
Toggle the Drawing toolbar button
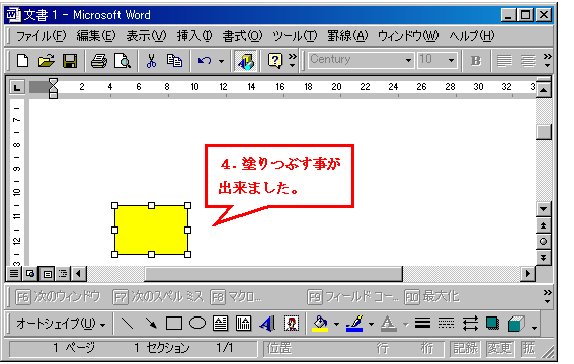[x=245, y=60]
